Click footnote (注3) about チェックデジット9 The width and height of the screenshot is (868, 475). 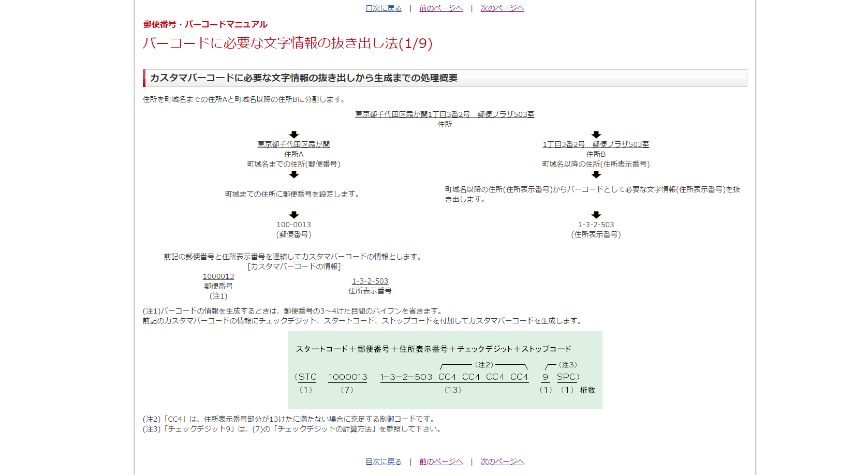click(293, 429)
